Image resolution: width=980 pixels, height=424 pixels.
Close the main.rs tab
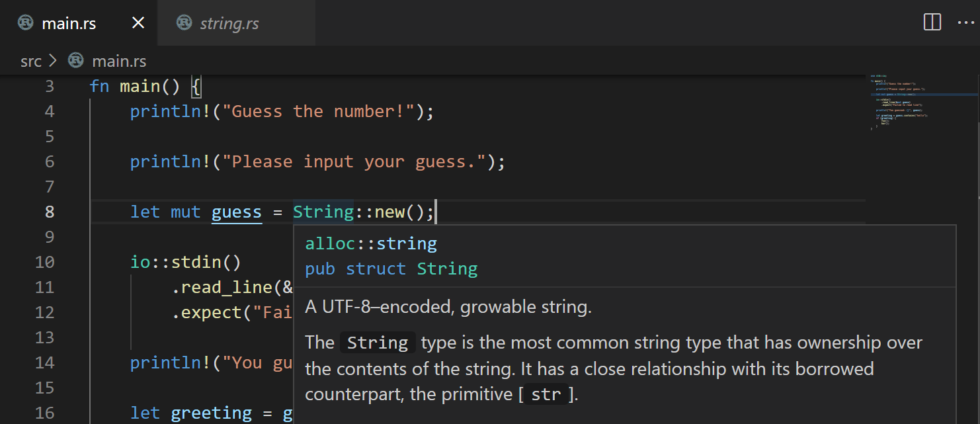(137, 22)
